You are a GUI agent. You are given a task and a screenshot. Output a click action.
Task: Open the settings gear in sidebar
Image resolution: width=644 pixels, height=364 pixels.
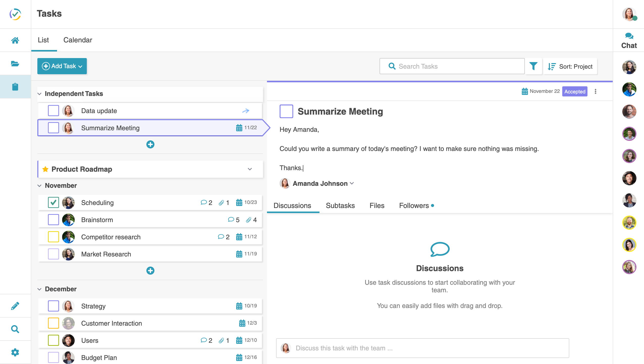tap(15, 352)
